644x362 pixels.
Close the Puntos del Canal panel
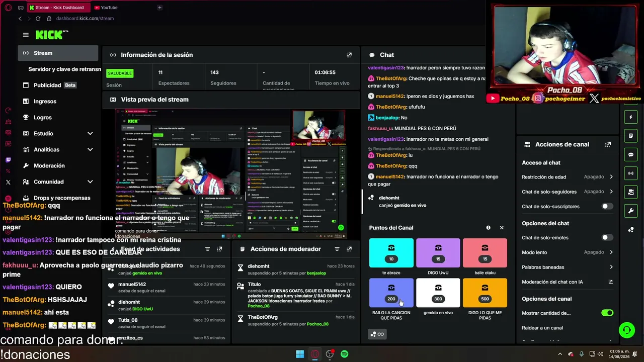[502, 228]
